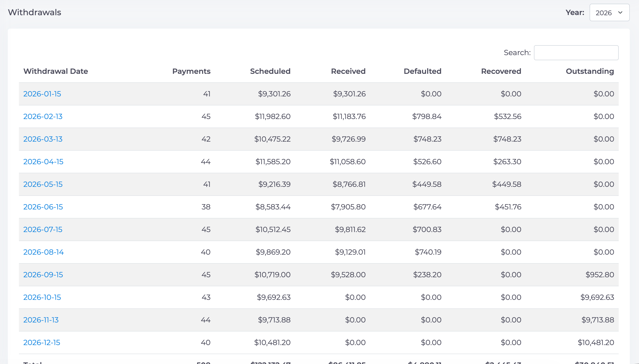
Task: Select Scheduled amount $10,512.45
Action: 273,229
